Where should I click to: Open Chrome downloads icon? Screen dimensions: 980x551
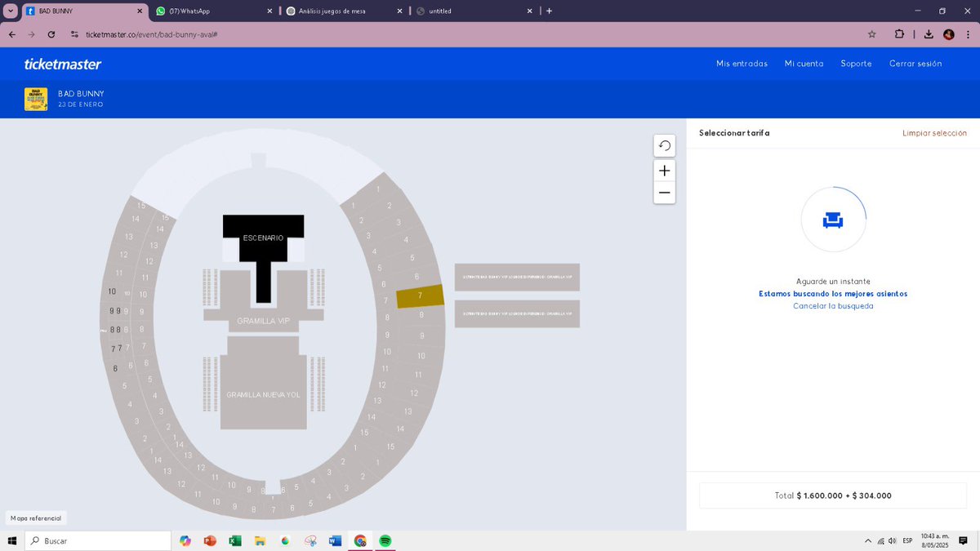pos(929,34)
